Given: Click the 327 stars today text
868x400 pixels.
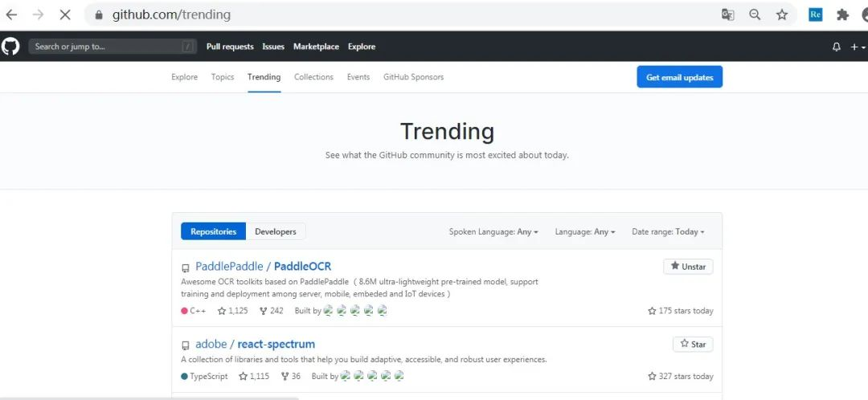Looking at the screenshot, I should (x=681, y=376).
